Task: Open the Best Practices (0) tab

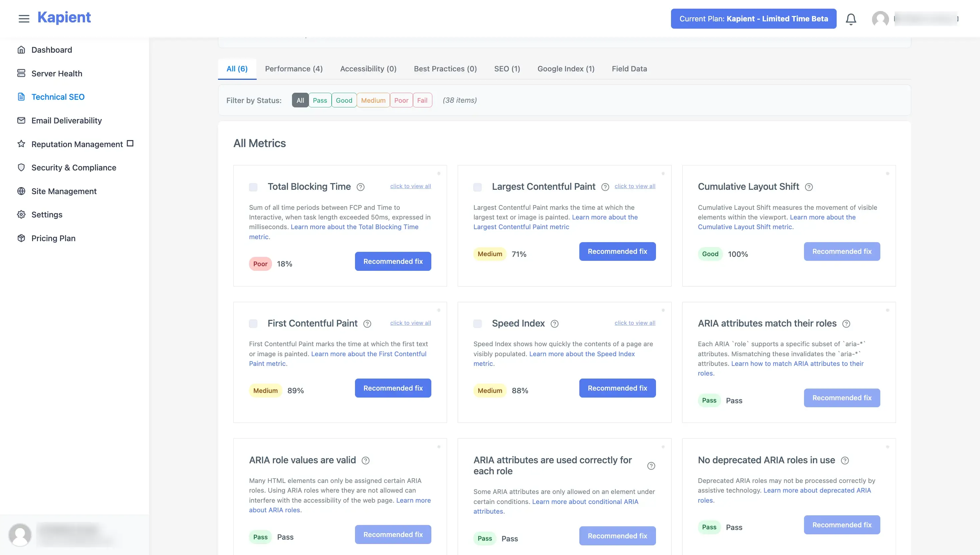Action: pyautogui.click(x=445, y=69)
